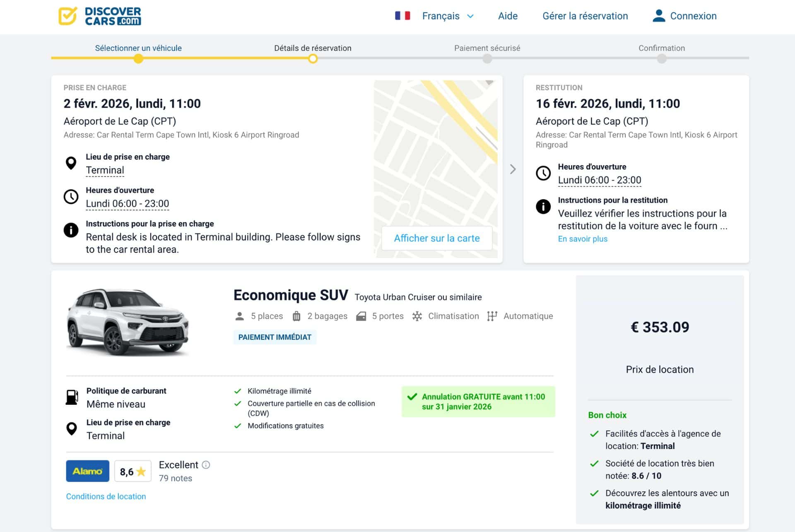The image size is (795, 532).
Task: Click the info icon next to Excellent rating
Action: 206,465
